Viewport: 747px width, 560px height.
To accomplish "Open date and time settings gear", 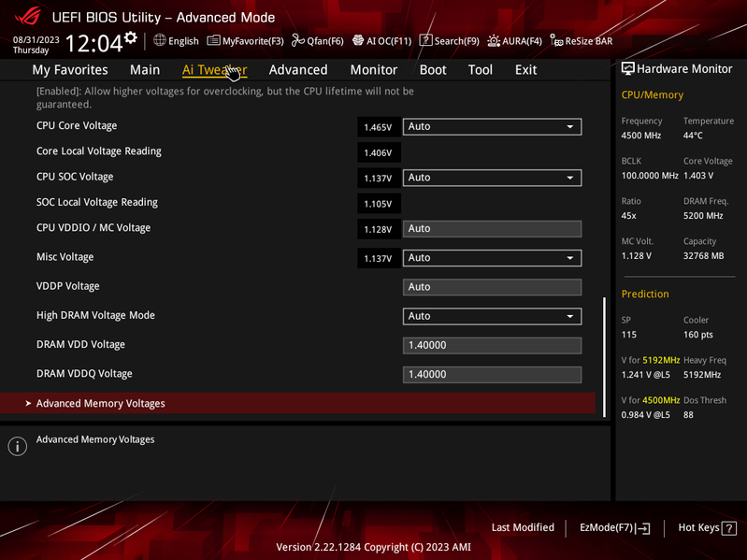I will coord(131,37).
